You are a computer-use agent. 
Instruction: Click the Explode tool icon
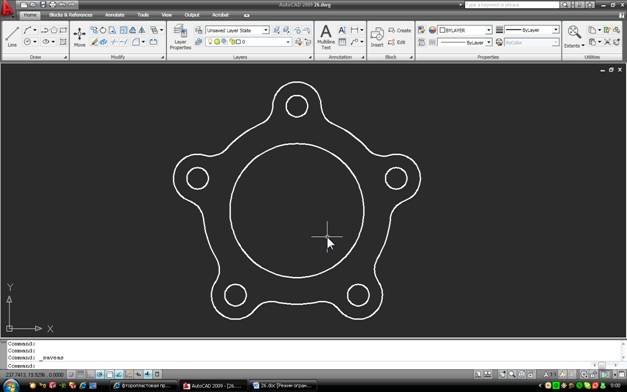click(x=103, y=42)
